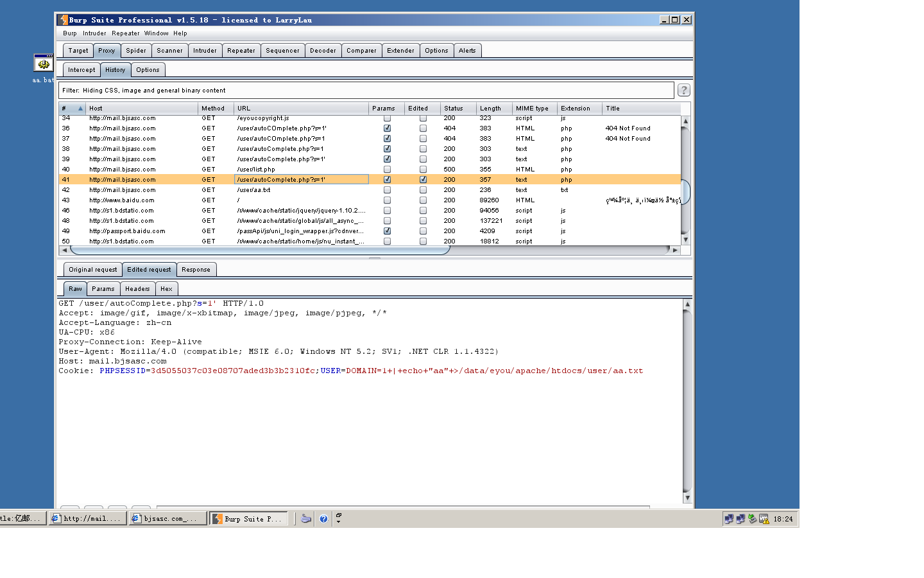Sort history by Host column header
The width and height of the screenshot is (924, 578).
pos(142,108)
